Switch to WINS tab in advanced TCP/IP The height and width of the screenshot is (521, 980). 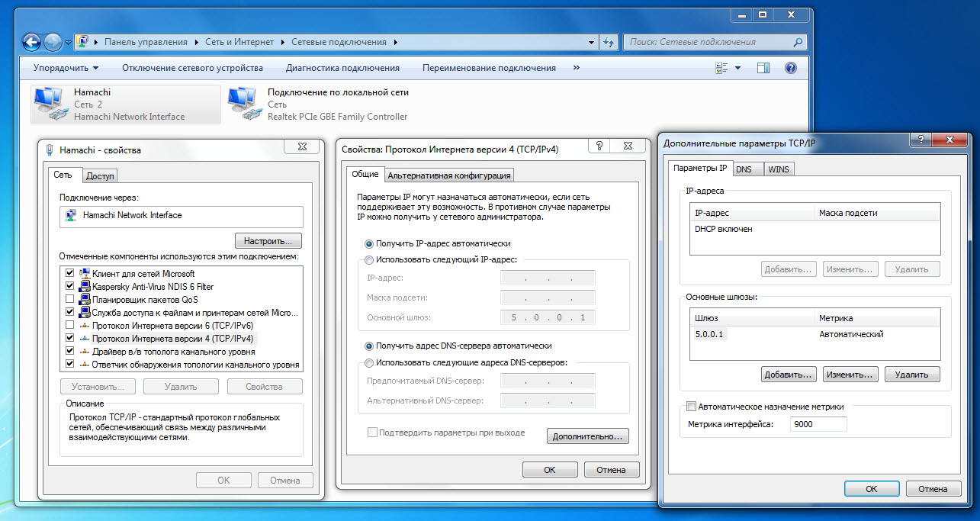tap(779, 169)
